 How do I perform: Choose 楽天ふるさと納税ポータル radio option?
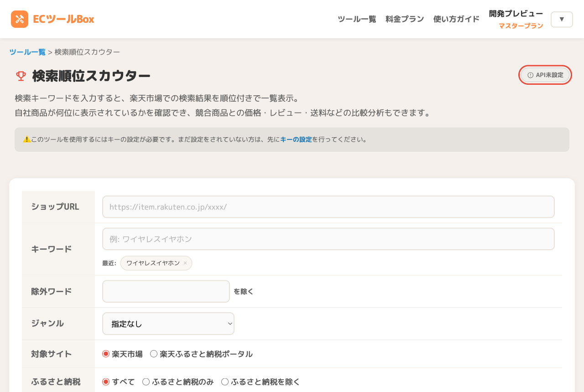(x=154, y=354)
